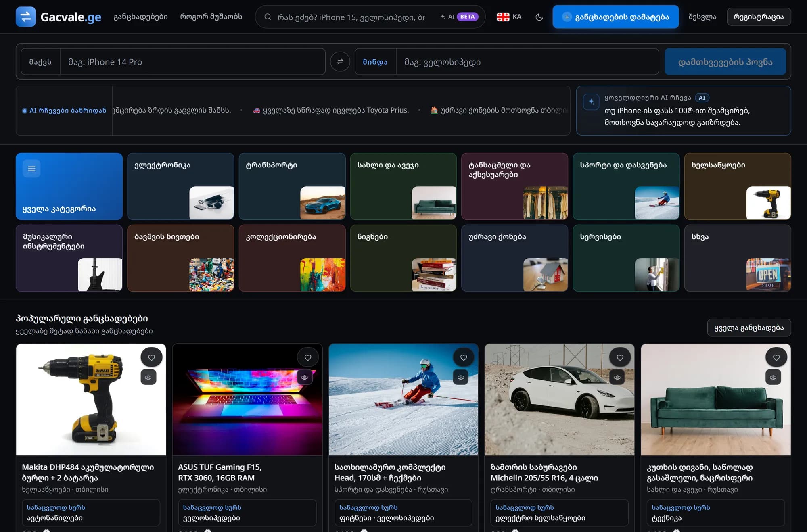Open the სახლი და ავეჯი category
The width and height of the screenshot is (807, 532).
click(x=403, y=186)
